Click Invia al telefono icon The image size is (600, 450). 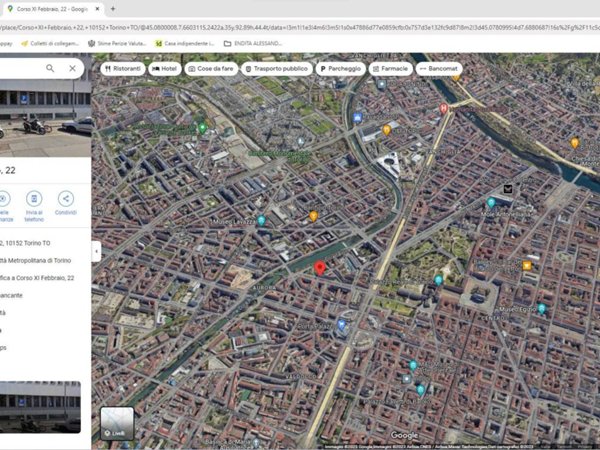pos(34,199)
